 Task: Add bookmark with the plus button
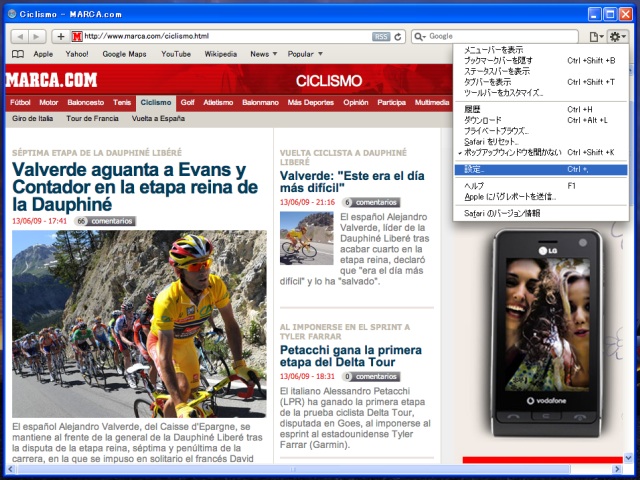(x=61, y=37)
